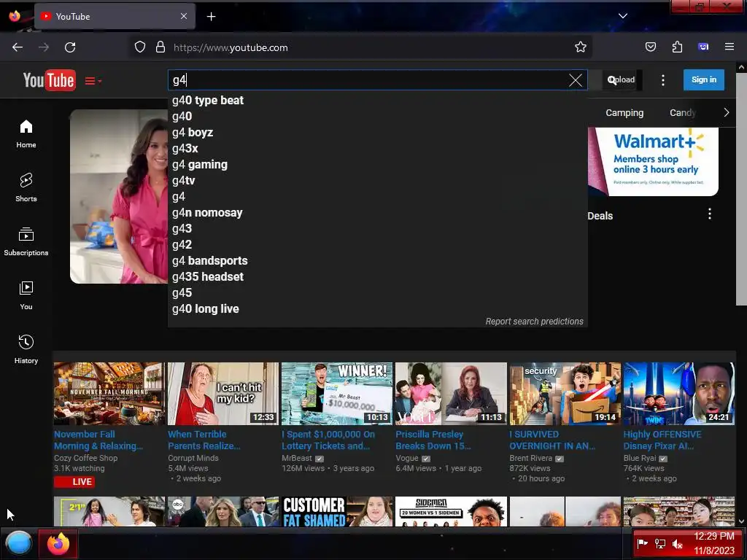Open YouTube settings three-dot menu
Image resolution: width=747 pixels, height=560 pixels.
click(662, 80)
